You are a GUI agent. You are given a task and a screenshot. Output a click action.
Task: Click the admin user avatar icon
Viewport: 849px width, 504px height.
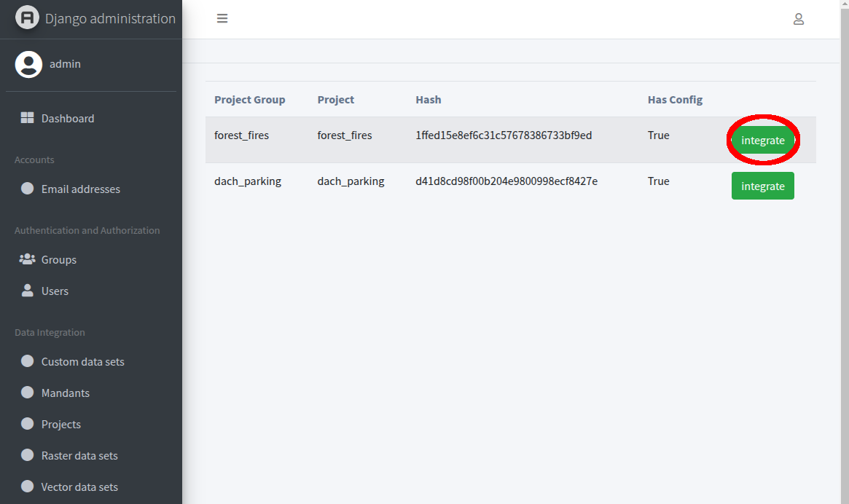pyautogui.click(x=28, y=64)
